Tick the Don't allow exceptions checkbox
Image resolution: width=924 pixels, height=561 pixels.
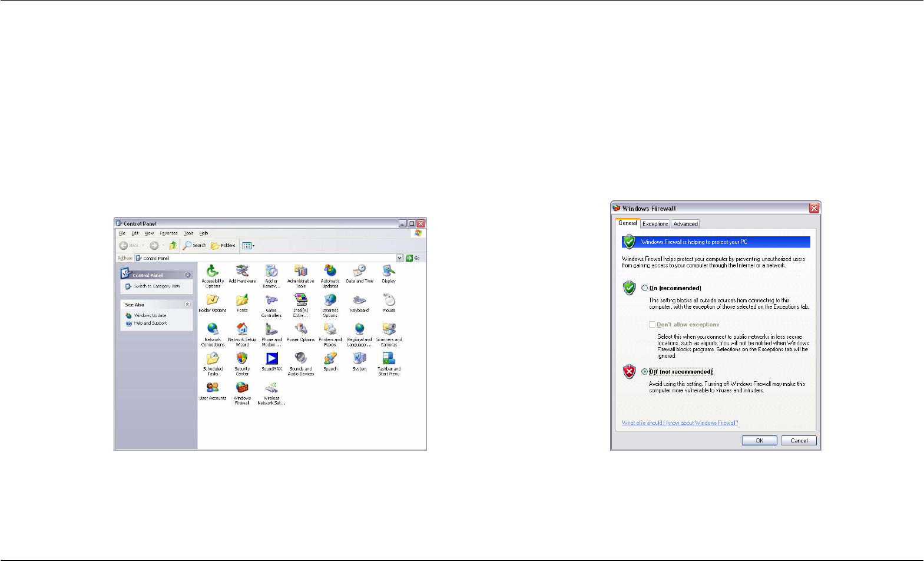tap(652, 325)
